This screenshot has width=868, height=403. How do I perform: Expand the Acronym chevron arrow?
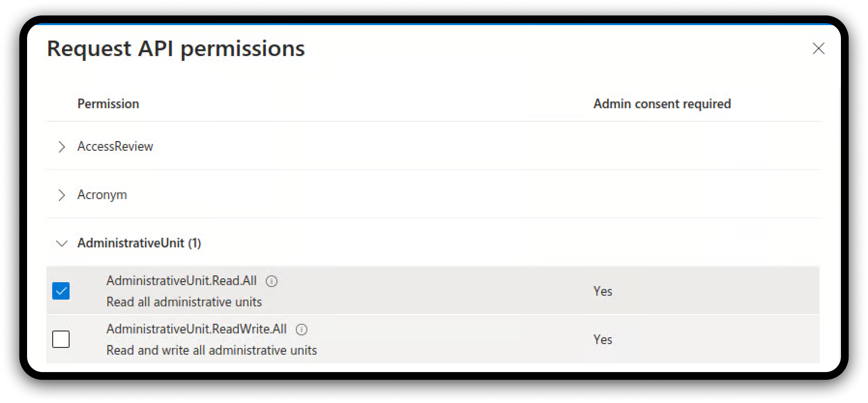(61, 195)
